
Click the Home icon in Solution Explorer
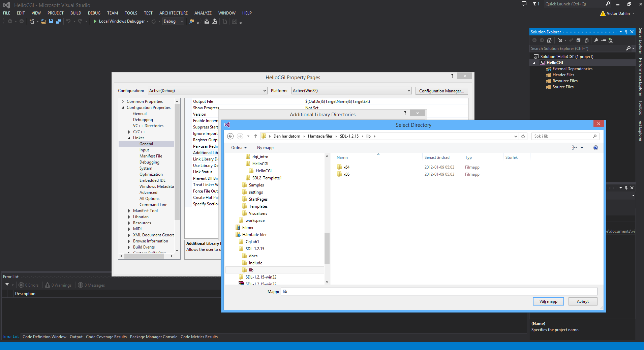(x=549, y=40)
